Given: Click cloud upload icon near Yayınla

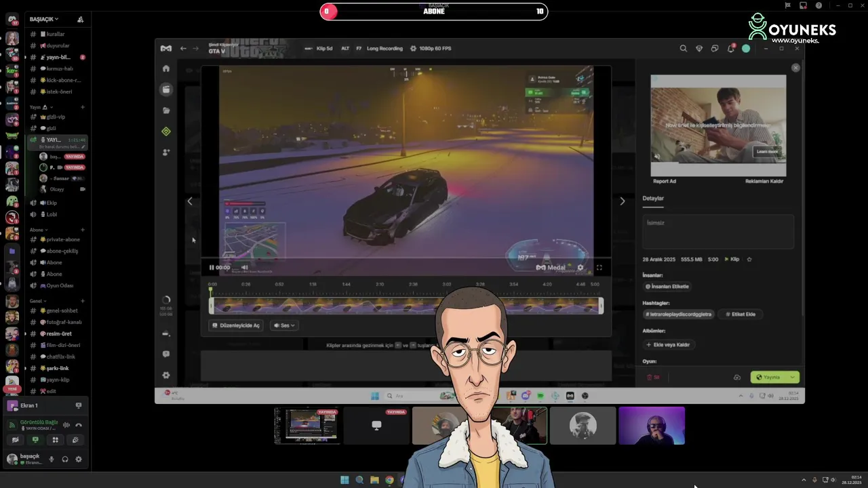Looking at the screenshot, I should 737,378.
